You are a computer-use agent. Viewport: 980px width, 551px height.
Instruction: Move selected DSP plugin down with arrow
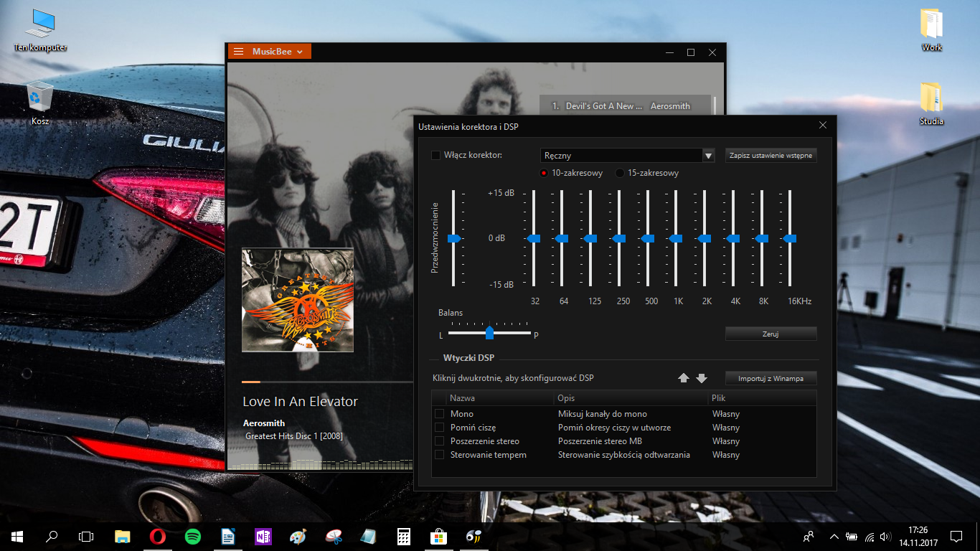click(x=702, y=378)
